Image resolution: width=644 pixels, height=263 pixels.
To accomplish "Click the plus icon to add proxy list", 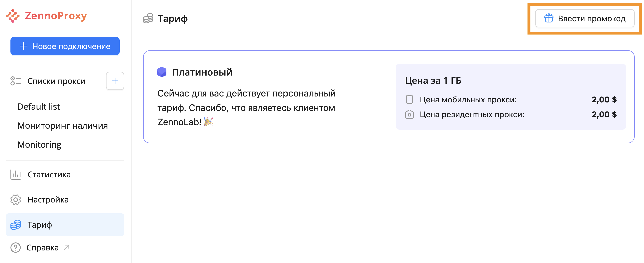I will coord(115,81).
